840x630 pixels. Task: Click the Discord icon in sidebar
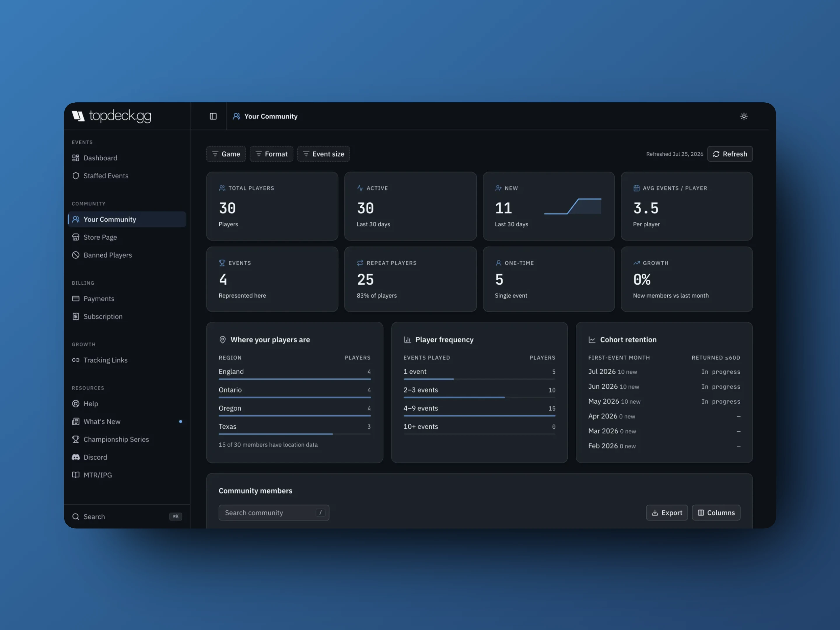[x=76, y=457]
